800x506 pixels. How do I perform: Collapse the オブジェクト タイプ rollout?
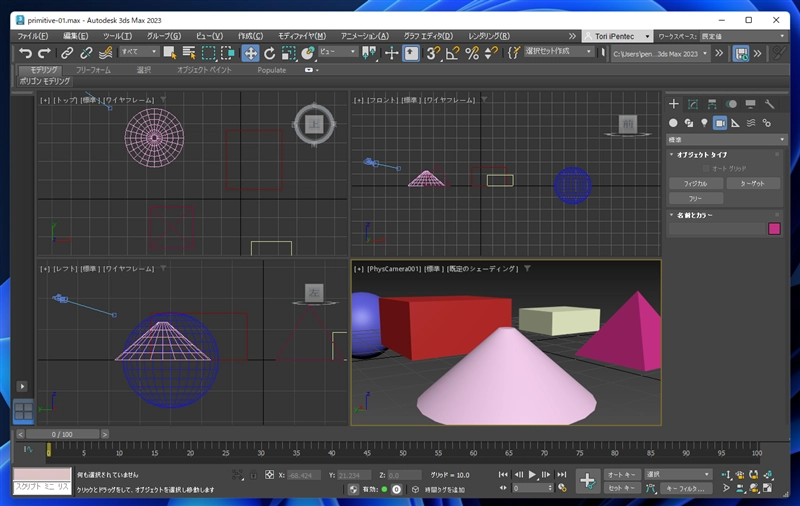[699, 155]
